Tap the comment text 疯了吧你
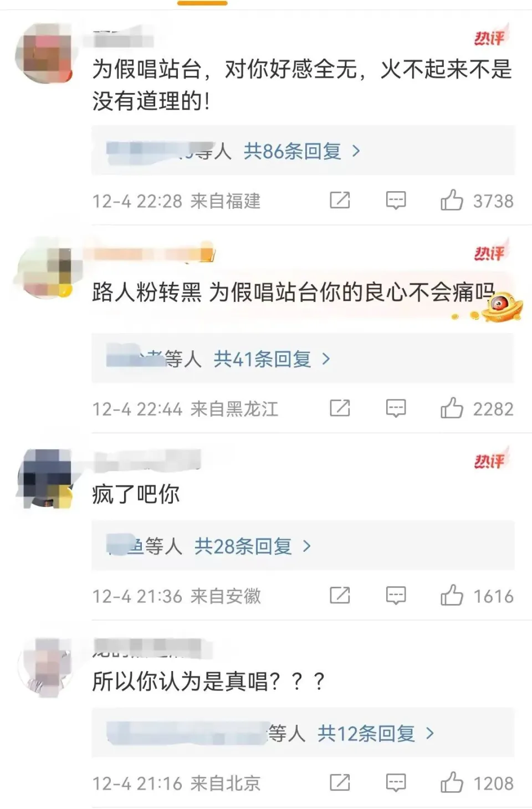532x809 pixels. [x=136, y=494]
